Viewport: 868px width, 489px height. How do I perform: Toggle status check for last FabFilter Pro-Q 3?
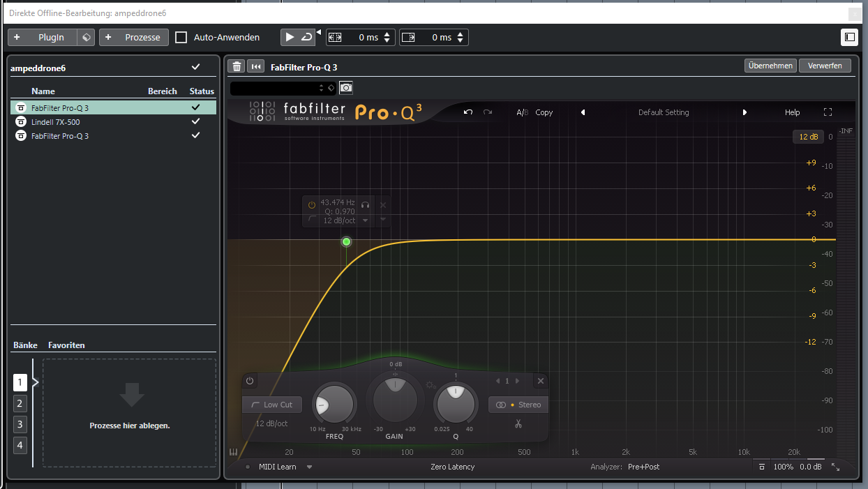[195, 136]
